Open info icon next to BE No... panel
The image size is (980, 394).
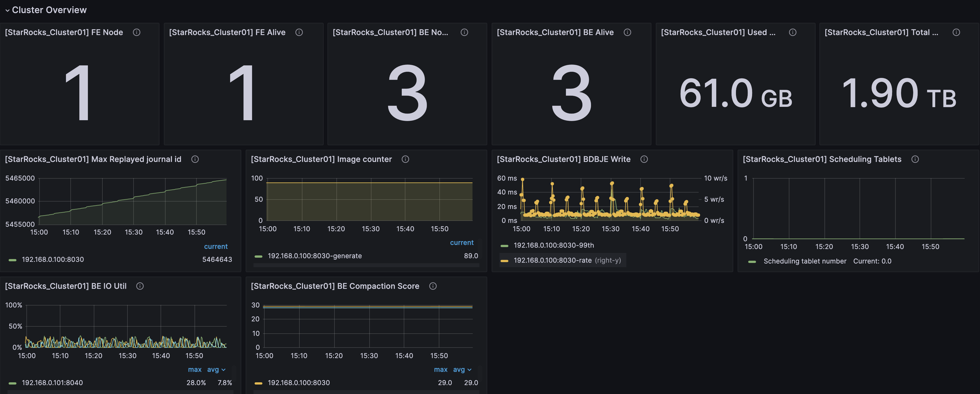pos(464,32)
